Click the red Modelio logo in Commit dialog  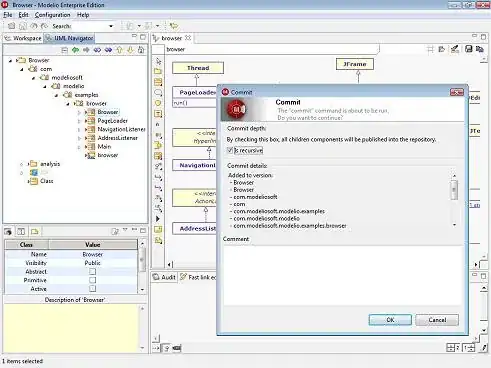[236, 109]
